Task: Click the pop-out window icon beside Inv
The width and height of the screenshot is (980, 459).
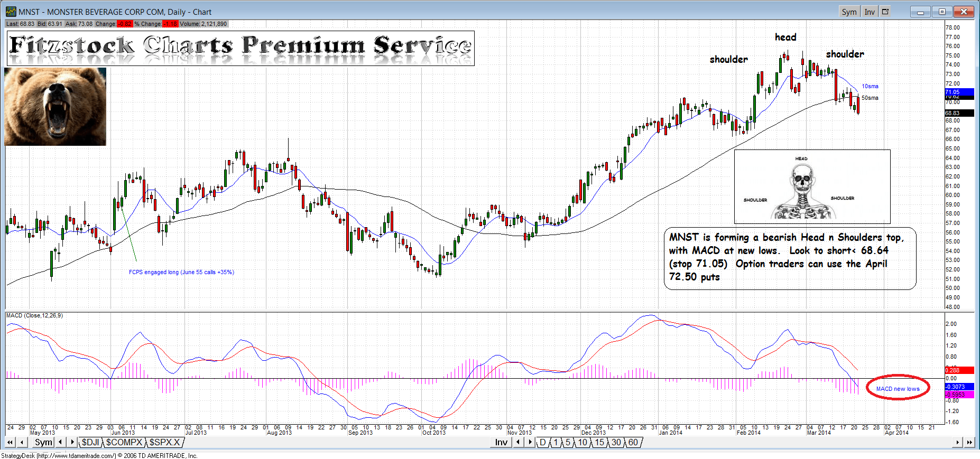Action: click(885, 12)
